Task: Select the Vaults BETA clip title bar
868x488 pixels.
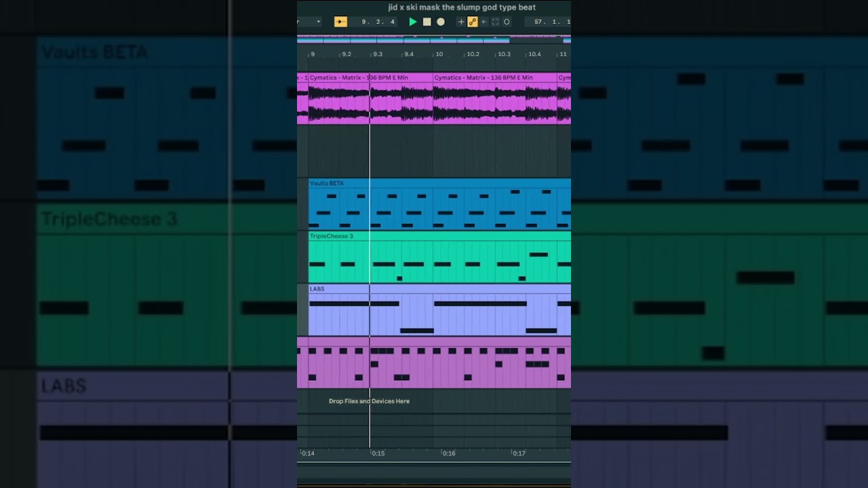Action: 439,183
